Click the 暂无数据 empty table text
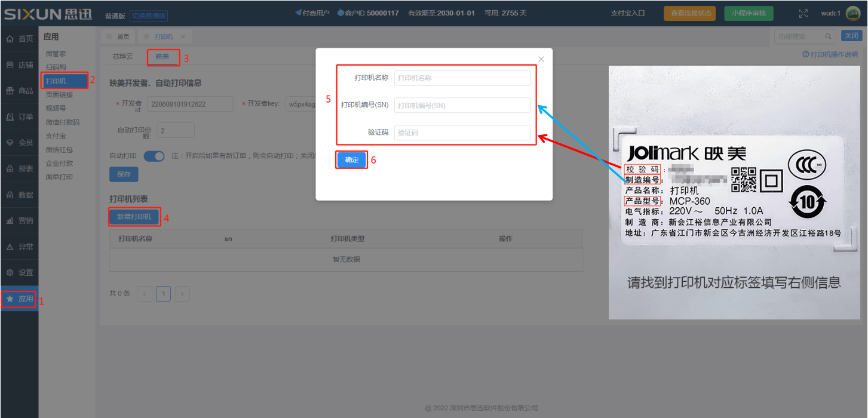Viewport: 868px width, 418px height. (346, 260)
